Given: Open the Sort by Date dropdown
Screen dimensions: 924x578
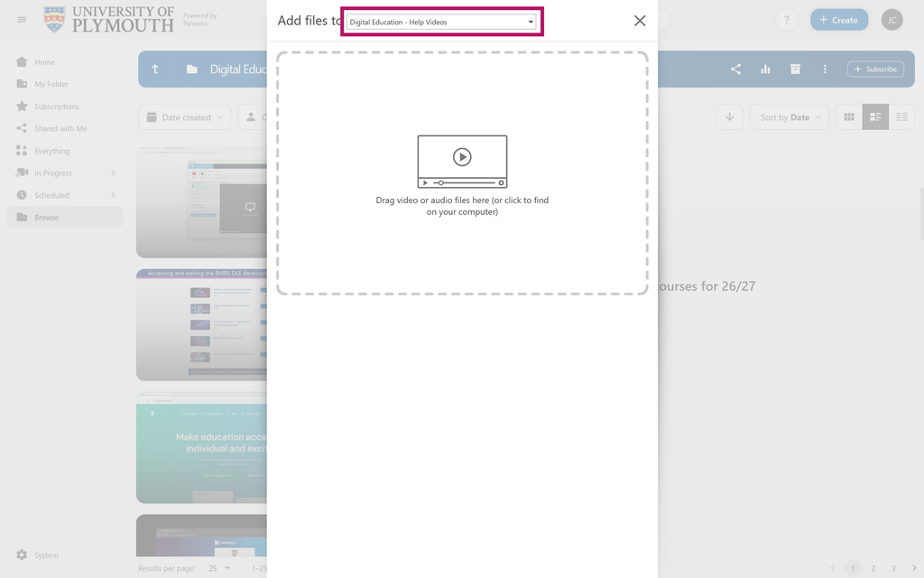Looking at the screenshot, I should point(790,117).
